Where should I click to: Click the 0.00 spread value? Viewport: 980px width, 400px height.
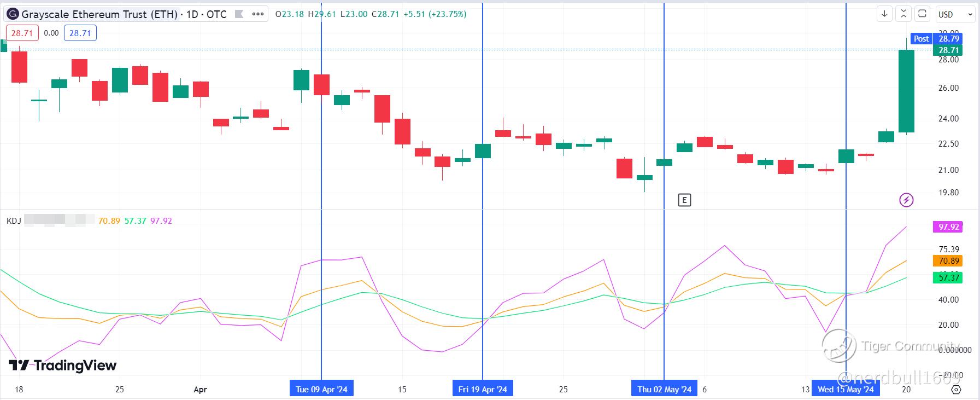[x=51, y=33]
